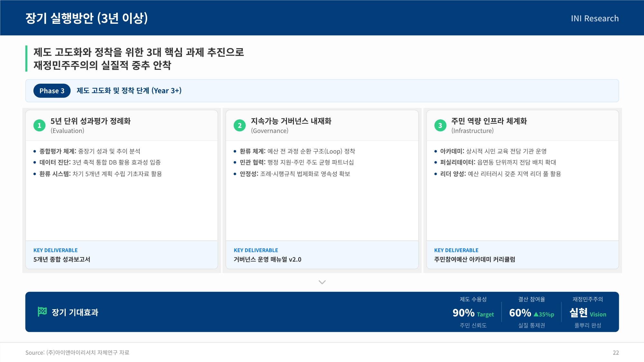Click the 거버넌스 운영 매뉴얼 v2.0 deliverable
The height and width of the screenshot is (362, 644).
click(267, 259)
